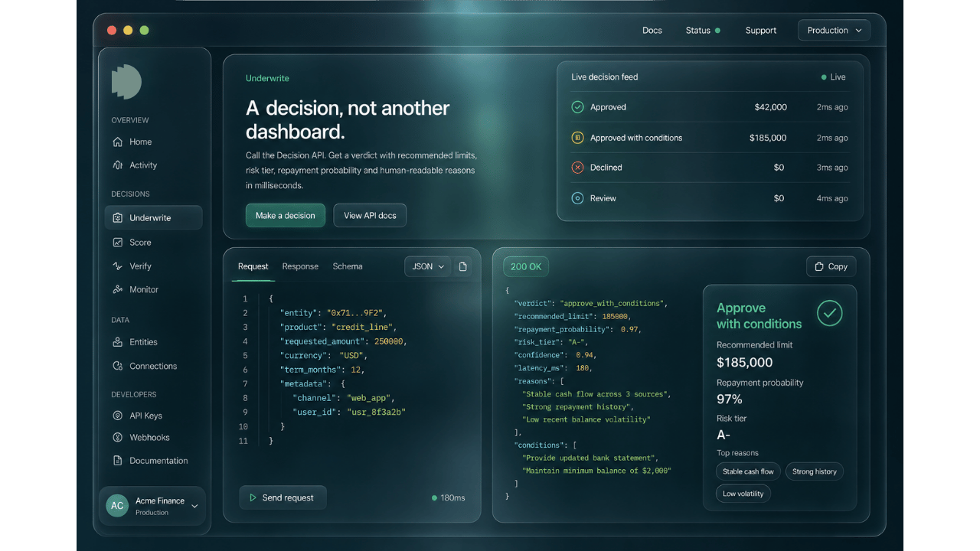The image size is (980, 551).
Task: Click the Documentation file icon
Action: (118, 461)
